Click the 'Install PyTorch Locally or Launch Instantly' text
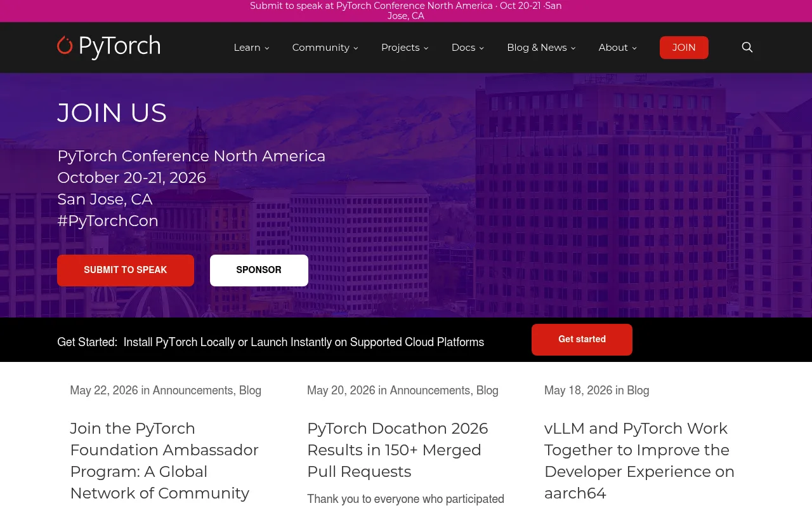812x508 pixels. tap(304, 342)
